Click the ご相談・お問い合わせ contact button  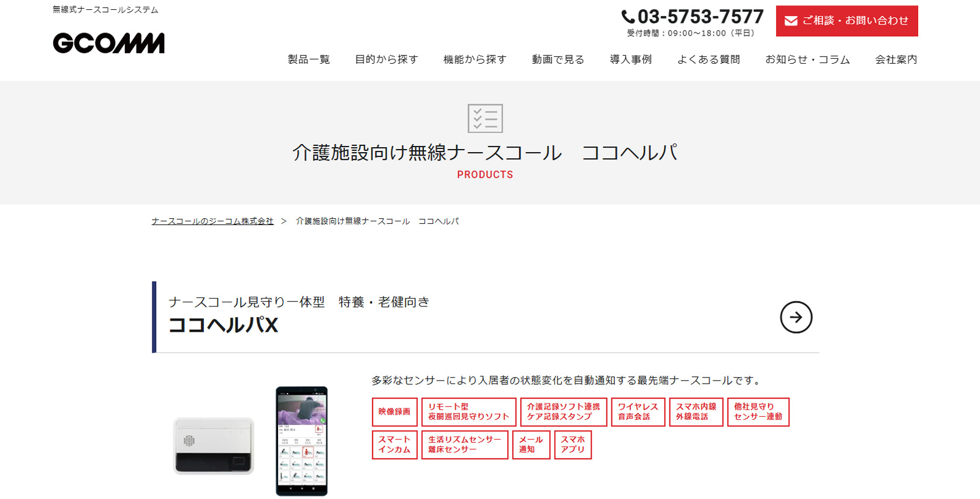[x=846, y=21]
